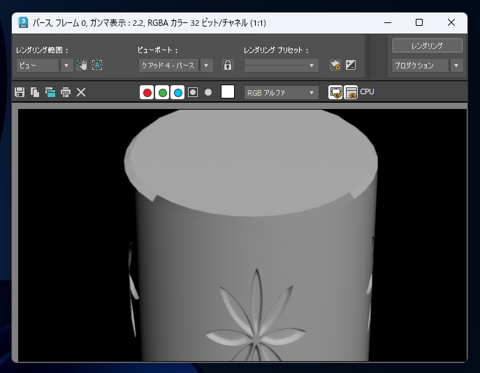Copy the rendered image to clipboard

[x=35, y=92]
